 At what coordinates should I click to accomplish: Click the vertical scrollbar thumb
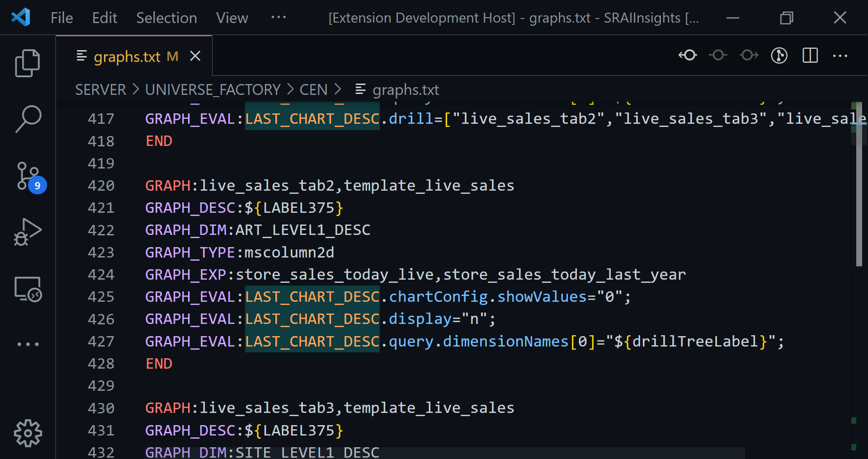(859, 184)
